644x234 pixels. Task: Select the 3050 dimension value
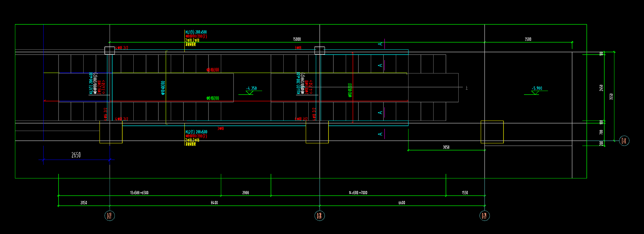[x=446, y=147]
